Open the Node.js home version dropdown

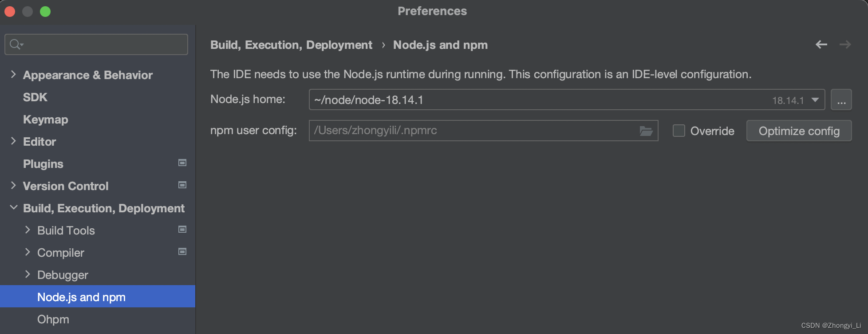[815, 100]
